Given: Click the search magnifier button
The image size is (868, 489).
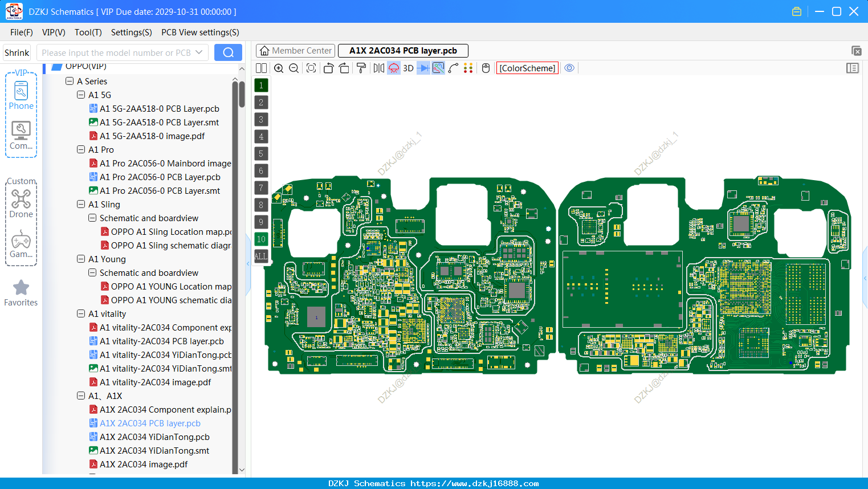Looking at the screenshot, I should coord(228,52).
